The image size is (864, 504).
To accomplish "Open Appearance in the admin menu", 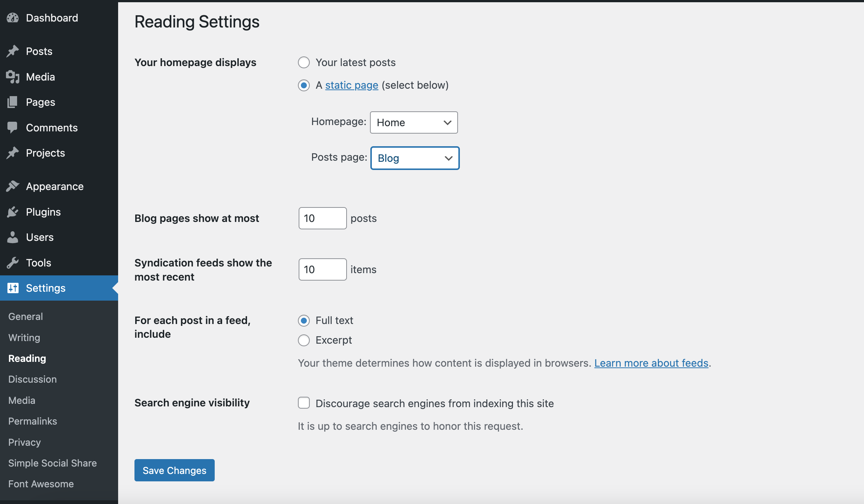I will tap(59, 186).
